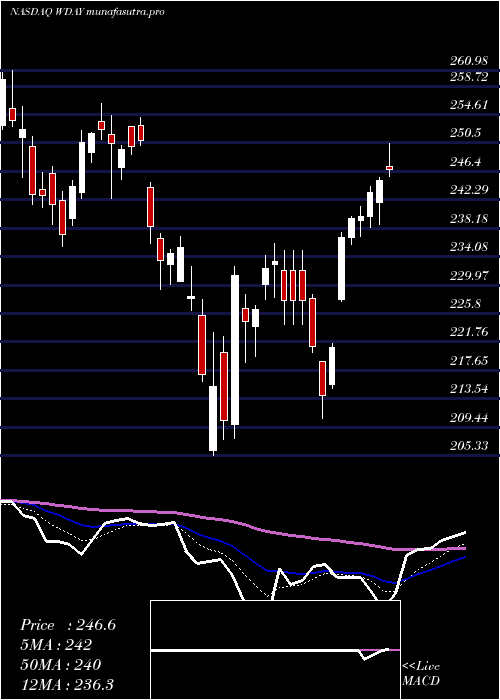Click the 209.44 price level label
This screenshot has width=500, height=700.
pos(469,418)
